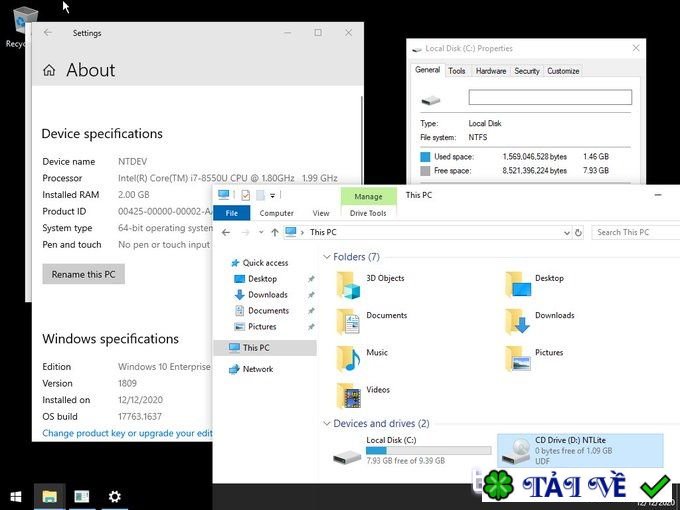
Task: Click the OS build value 17763.1637
Action: tap(140, 417)
